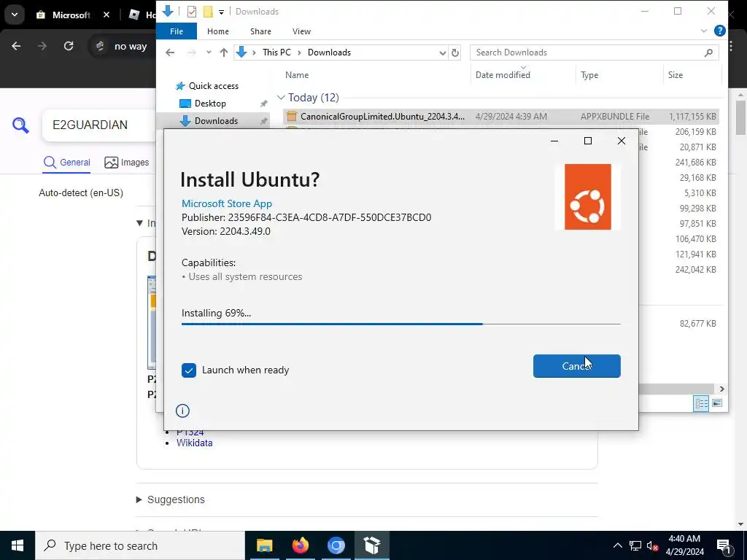Screen dimensions: 747x560
Task: Cancel the Ubuntu installation
Action: [x=576, y=366]
